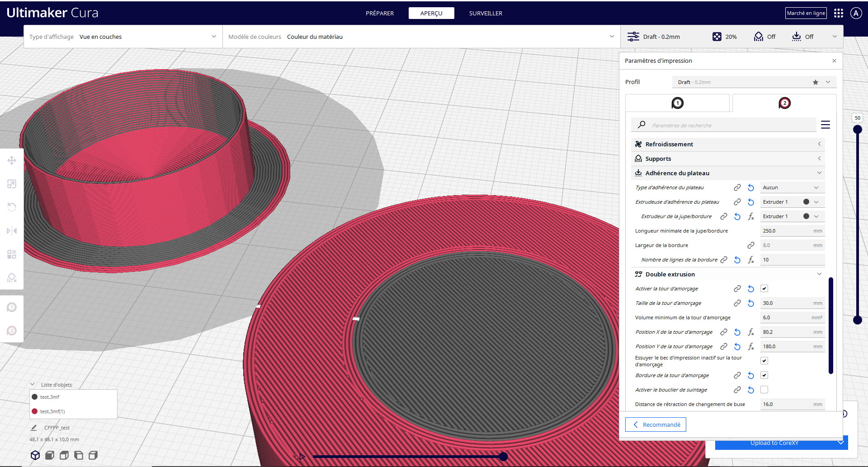This screenshot has height=467, width=868.
Task: Play the layer simulation
Action: (302, 457)
